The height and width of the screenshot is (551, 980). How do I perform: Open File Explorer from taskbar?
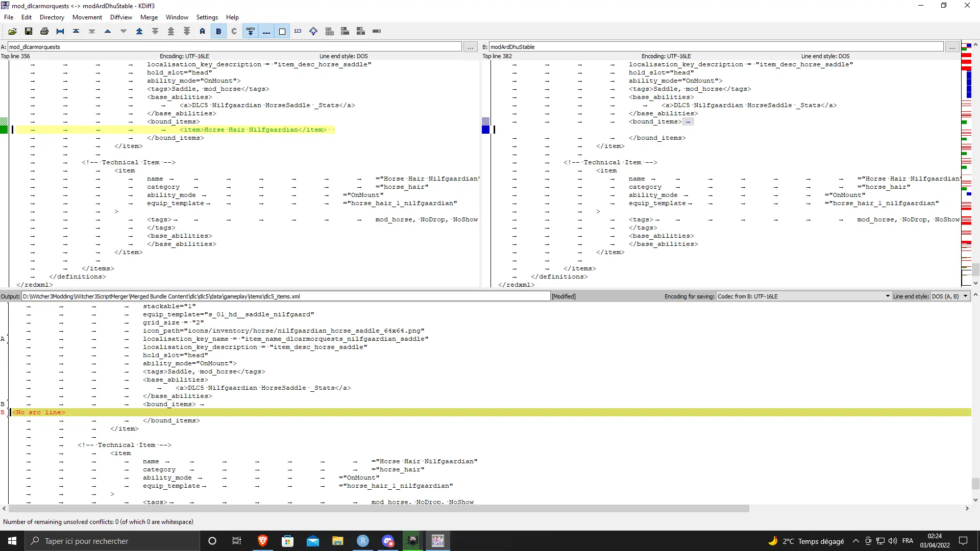(338, 541)
